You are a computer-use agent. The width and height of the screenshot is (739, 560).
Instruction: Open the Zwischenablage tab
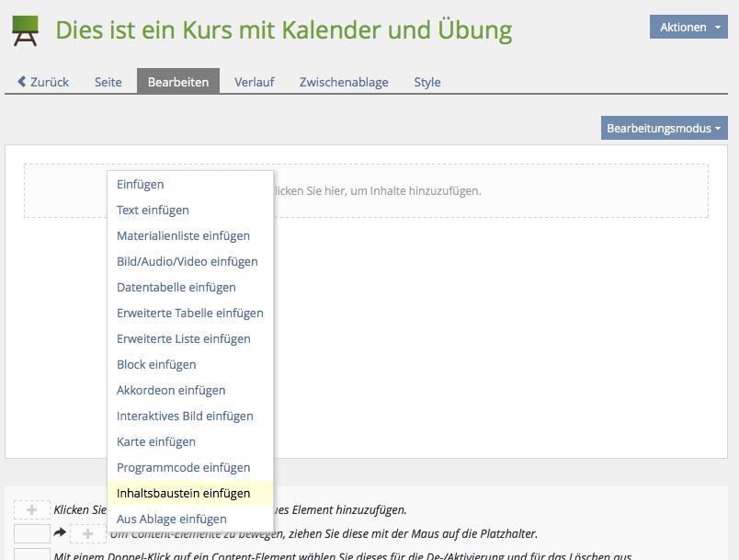[344, 82]
